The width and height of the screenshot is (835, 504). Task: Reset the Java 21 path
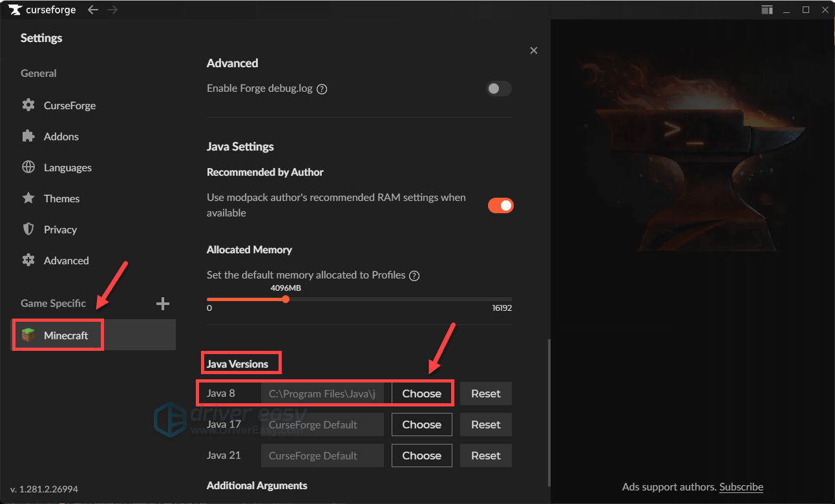486,456
